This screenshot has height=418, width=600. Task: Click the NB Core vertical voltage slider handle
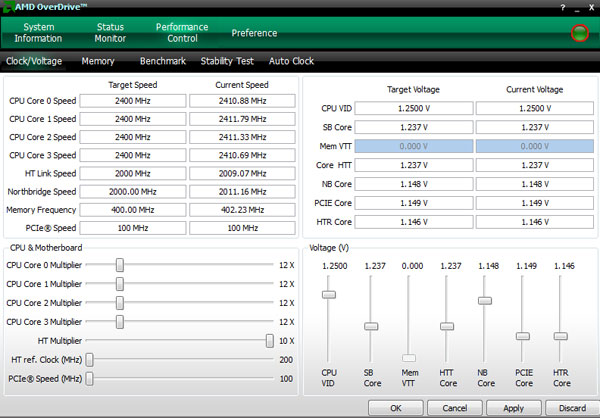tap(485, 301)
